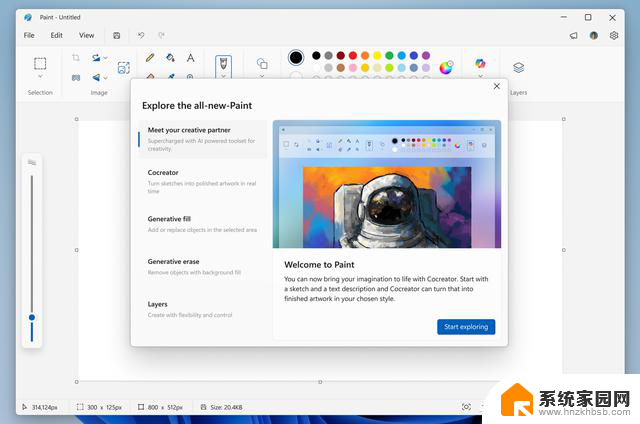The image size is (640, 424).
Task: Click the Paint app logo icon
Action: [x=28, y=17]
